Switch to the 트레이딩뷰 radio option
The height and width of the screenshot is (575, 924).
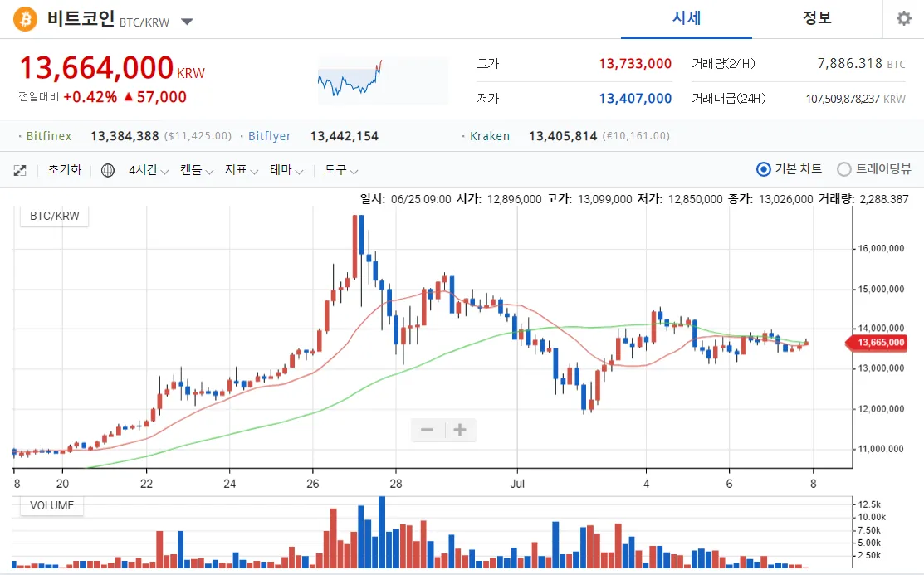pyautogui.click(x=844, y=168)
